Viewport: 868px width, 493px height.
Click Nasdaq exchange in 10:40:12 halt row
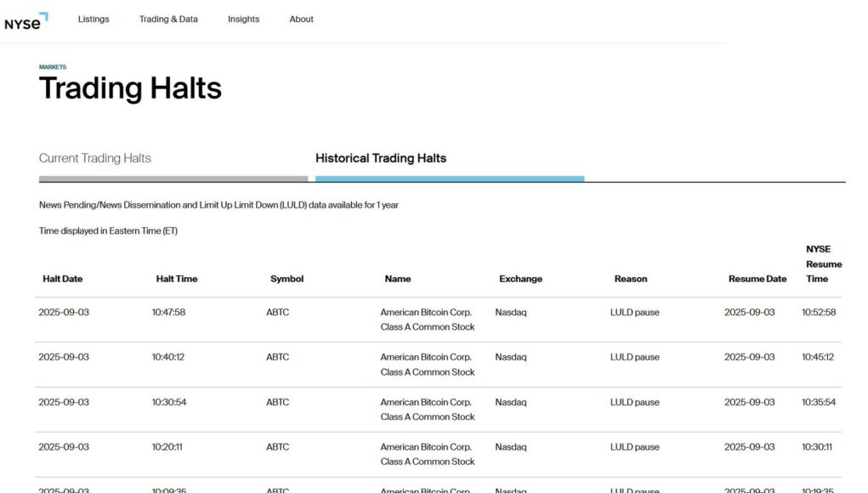pos(511,357)
